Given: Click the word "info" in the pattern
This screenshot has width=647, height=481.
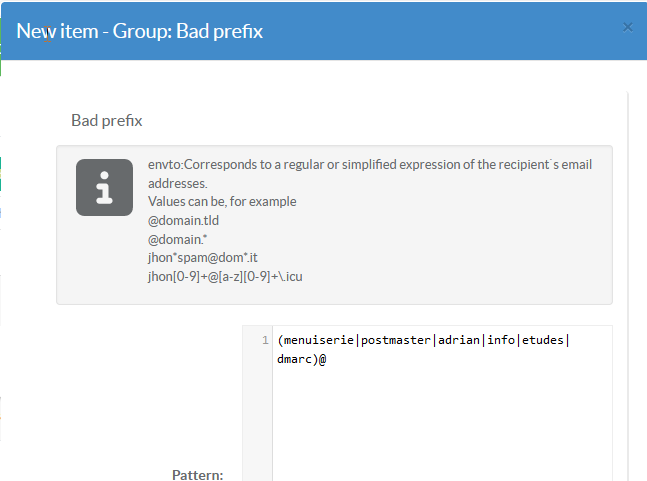Looking at the screenshot, I should click(x=501, y=340).
